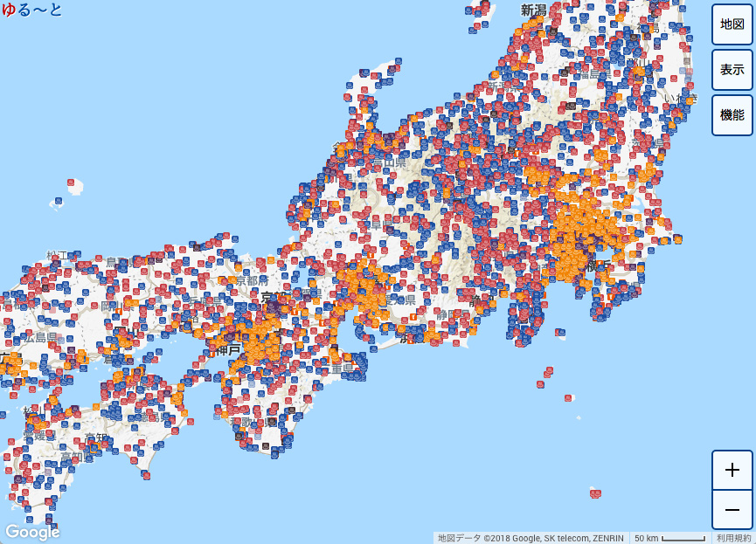
Task: Click the ゆる〜と site title
Action: click(31, 11)
